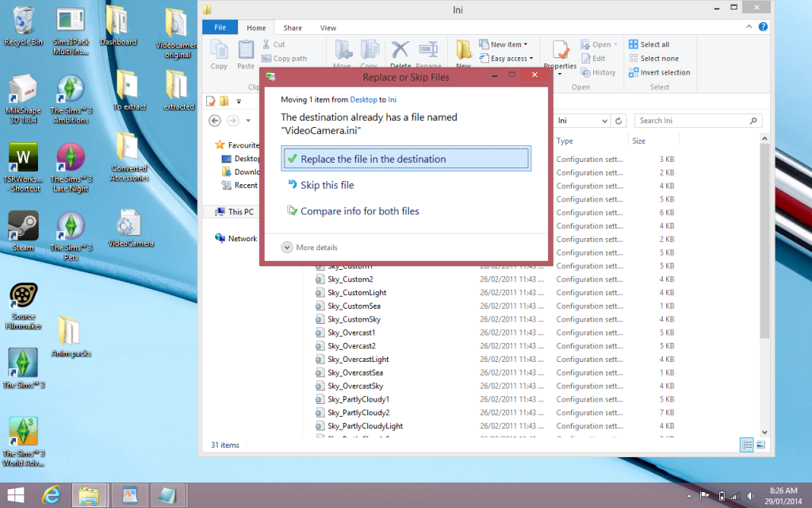Switch to Large icons view in status bar
Screen dimensions: 812x508
pos(760,444)
